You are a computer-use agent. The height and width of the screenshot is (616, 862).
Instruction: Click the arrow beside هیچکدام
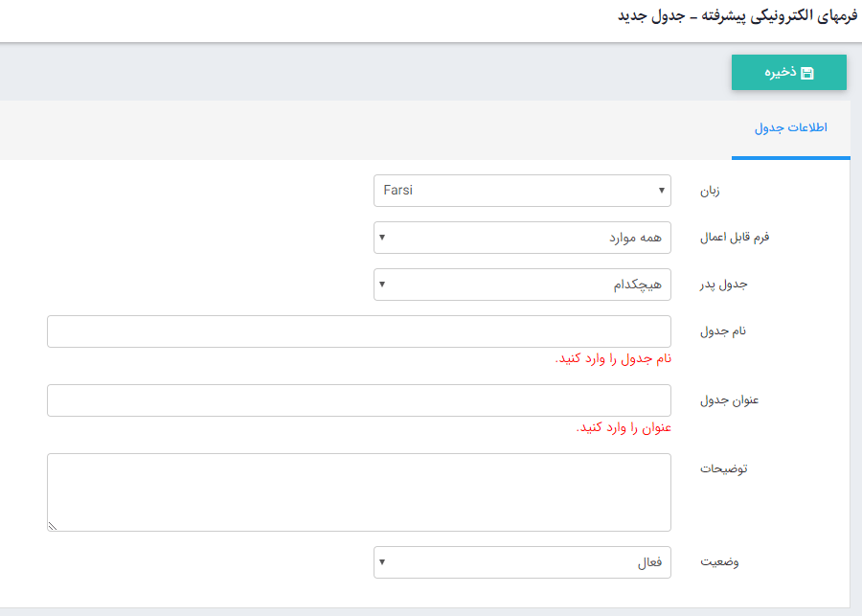383,285
